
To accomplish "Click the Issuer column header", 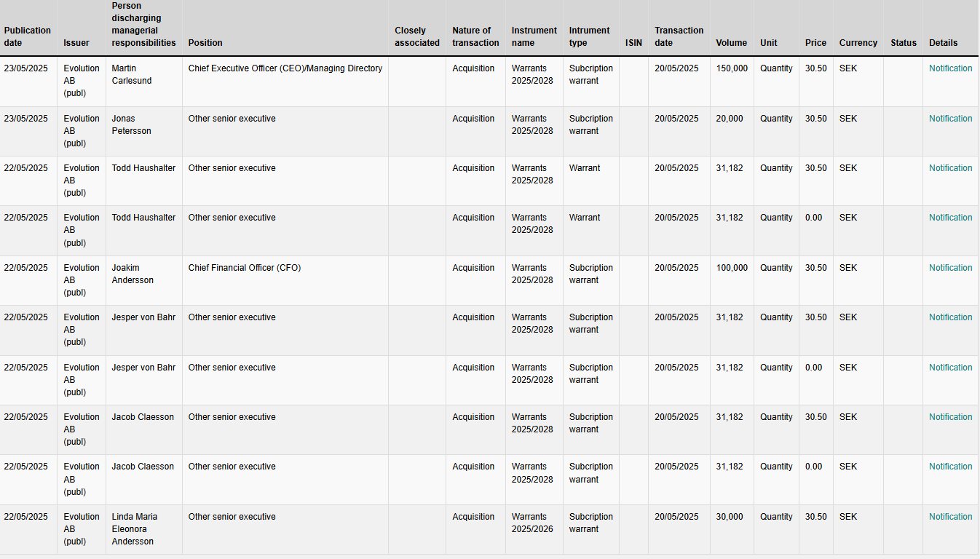I will (76, 43).
